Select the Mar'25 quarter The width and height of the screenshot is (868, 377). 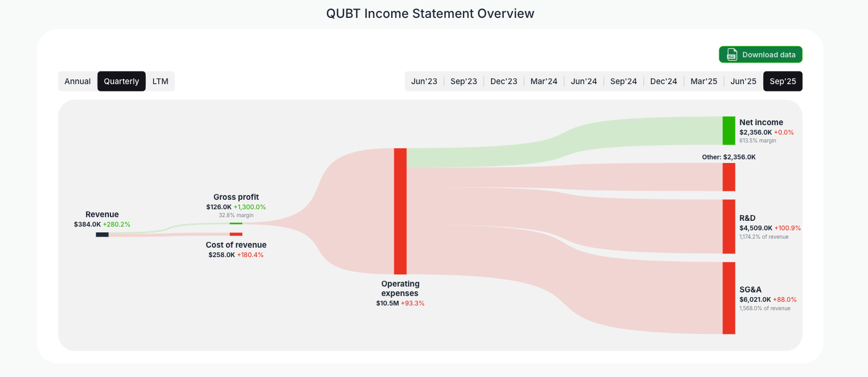tap(703, 81)
